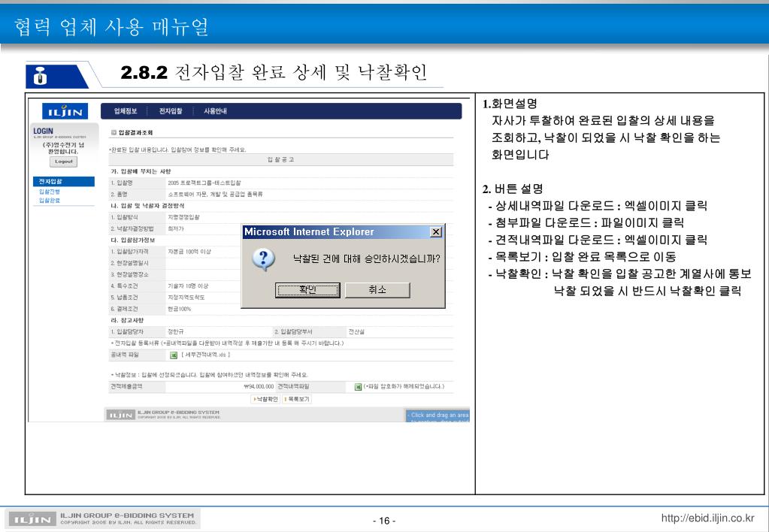
Task: Select the ₩94,000,000 amount
Action: (259, 387)
